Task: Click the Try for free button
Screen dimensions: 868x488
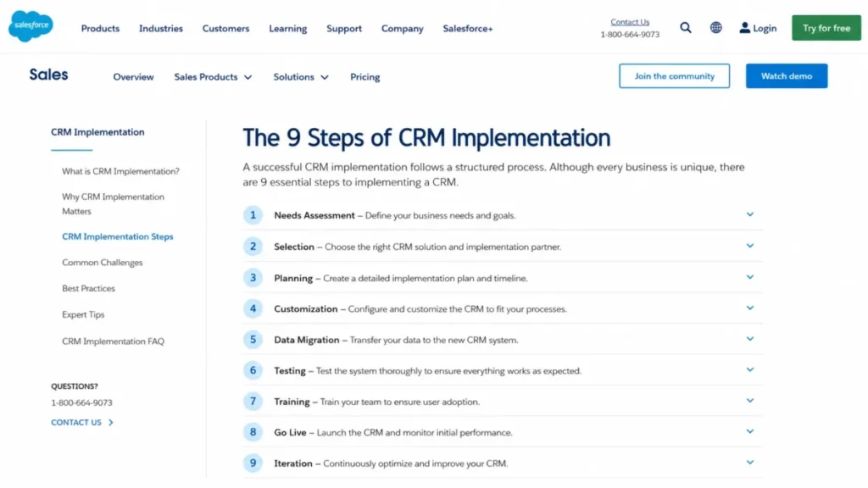Action: pyautogui.click(x=826, y=28)
